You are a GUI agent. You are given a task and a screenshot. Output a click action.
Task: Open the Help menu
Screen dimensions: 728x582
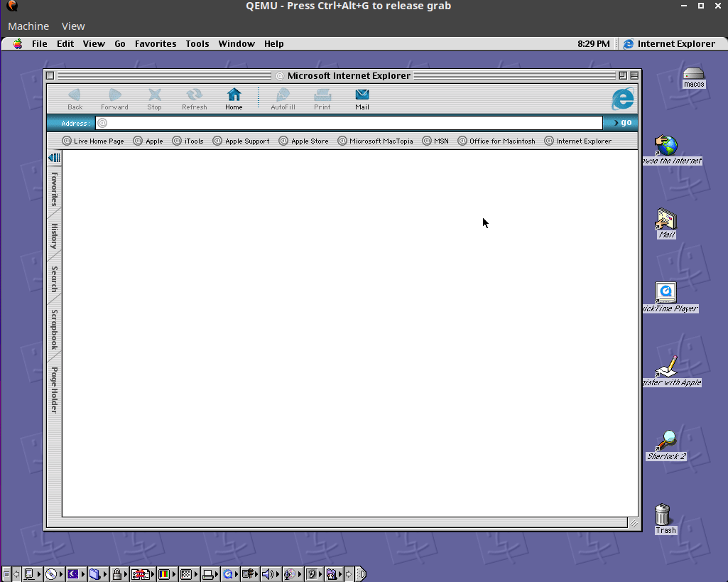coord(274,43)
